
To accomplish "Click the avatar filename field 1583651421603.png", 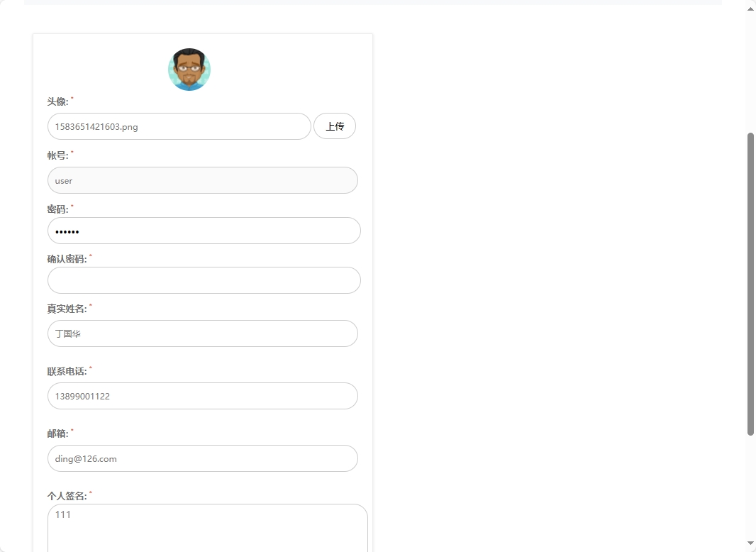I will pos(179,126).
